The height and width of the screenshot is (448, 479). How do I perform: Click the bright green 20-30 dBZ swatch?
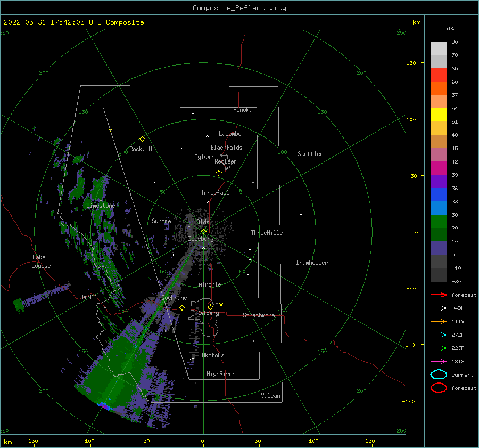click(439, 222)
